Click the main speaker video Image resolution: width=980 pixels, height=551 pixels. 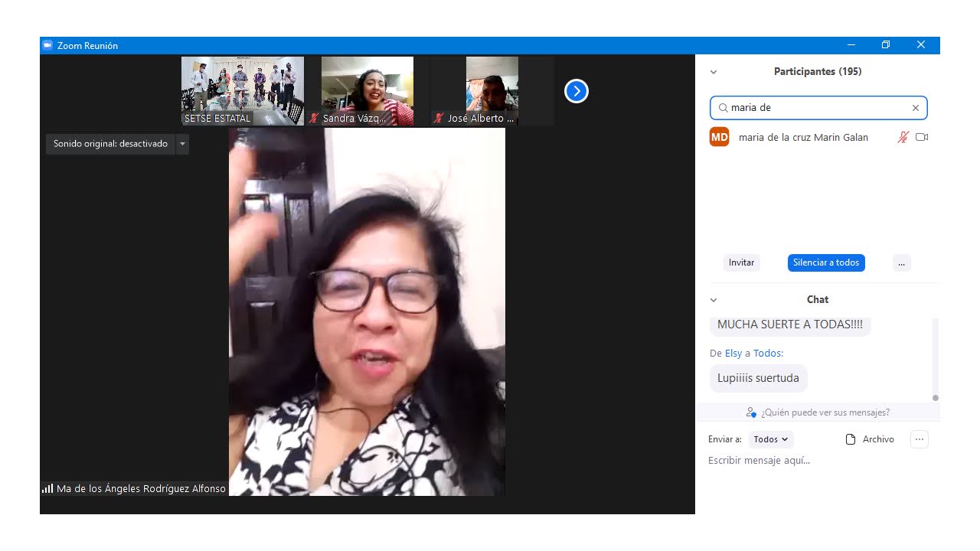tap(367, 311)
